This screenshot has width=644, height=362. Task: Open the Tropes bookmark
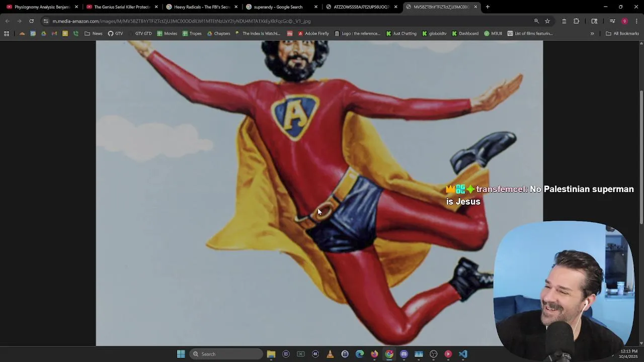pyautogui.click(x=192, y=34)
